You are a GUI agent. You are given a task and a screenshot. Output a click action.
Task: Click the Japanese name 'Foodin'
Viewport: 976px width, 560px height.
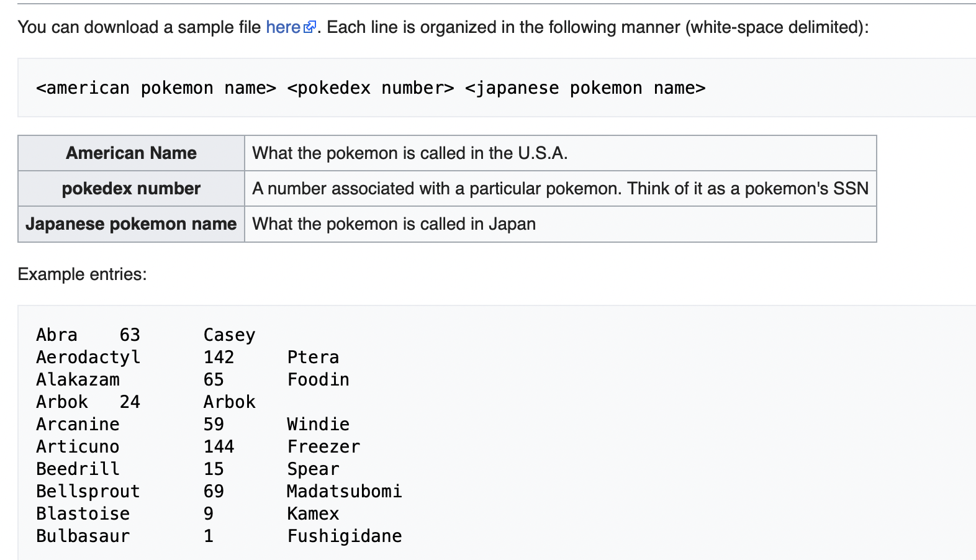click(x=318, y=380)
